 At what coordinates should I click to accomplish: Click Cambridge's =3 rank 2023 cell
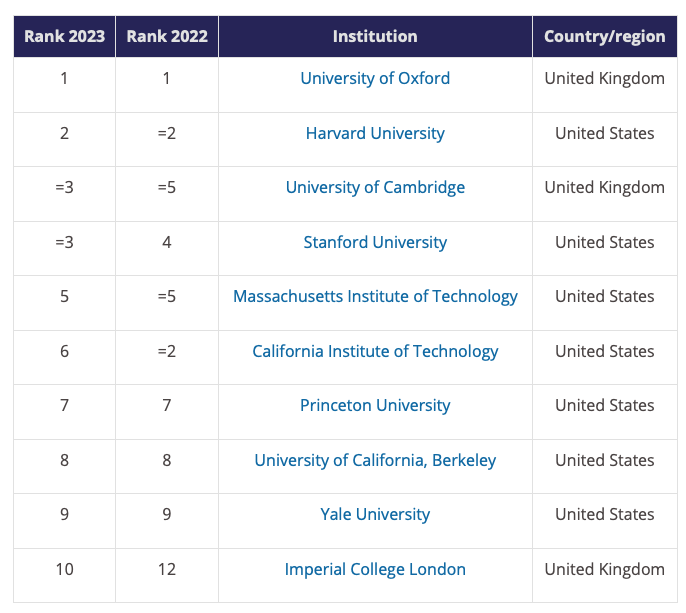[x=64, y=187]
